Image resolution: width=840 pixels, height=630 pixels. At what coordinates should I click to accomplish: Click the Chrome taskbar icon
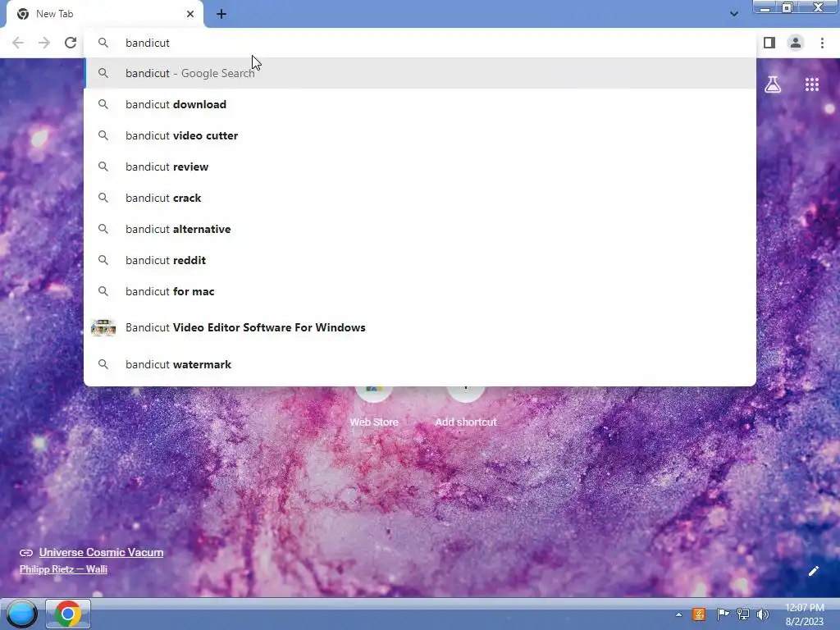pyautogui.click(x=67, y=614)
